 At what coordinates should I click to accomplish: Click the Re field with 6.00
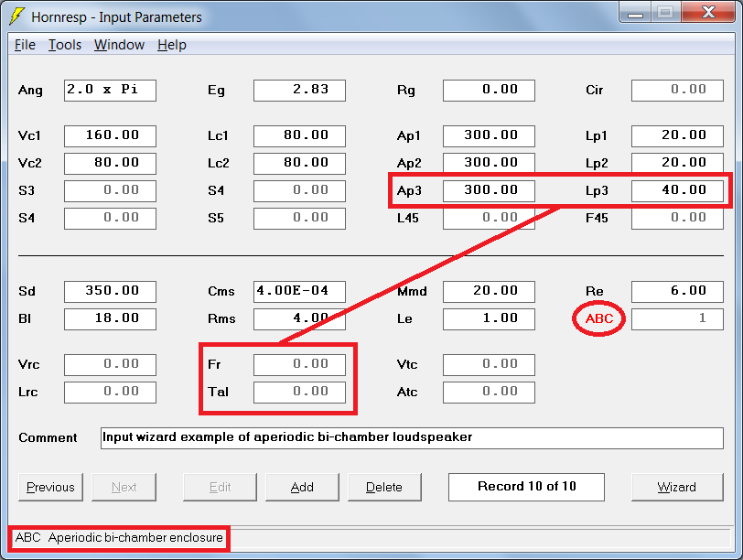(x=677, y=291)
